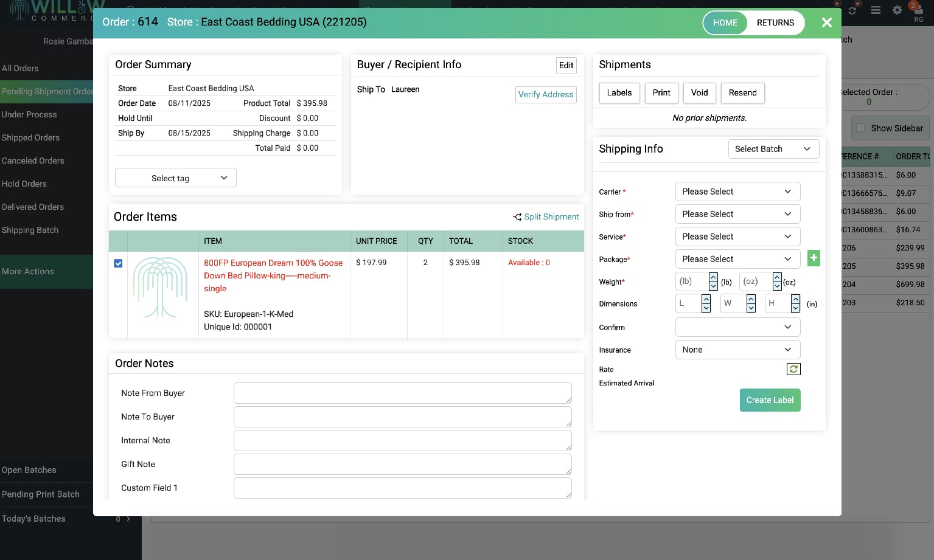934x560 pixels.
Task: Close the order dialog with X icon
Action: click(826, 22)
